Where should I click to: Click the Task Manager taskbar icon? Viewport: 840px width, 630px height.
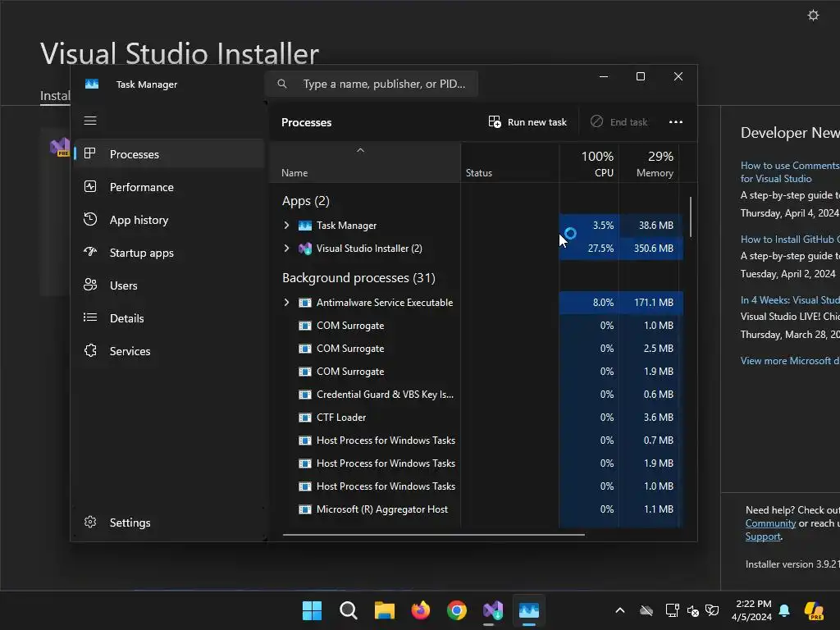pos(529,610)
